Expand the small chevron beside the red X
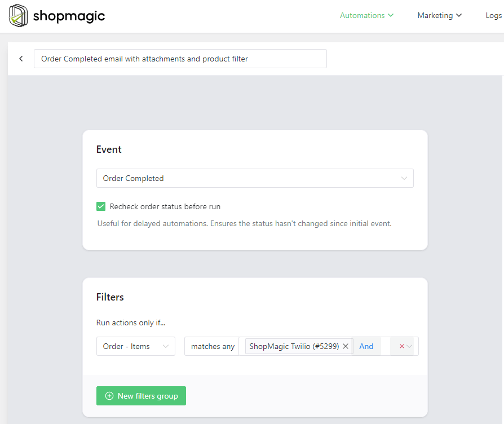The height and width of the screenshot is (424, 504). (x=409, y=346)
